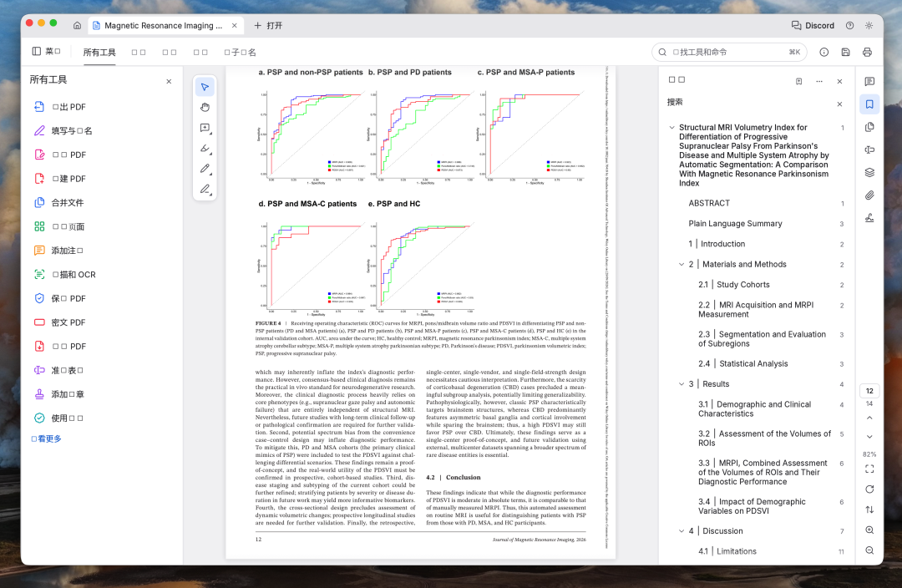Click the 保护 PDF tool entry
Image resolution: width=902 pixels, height=588 pixels.
point(68,298)
